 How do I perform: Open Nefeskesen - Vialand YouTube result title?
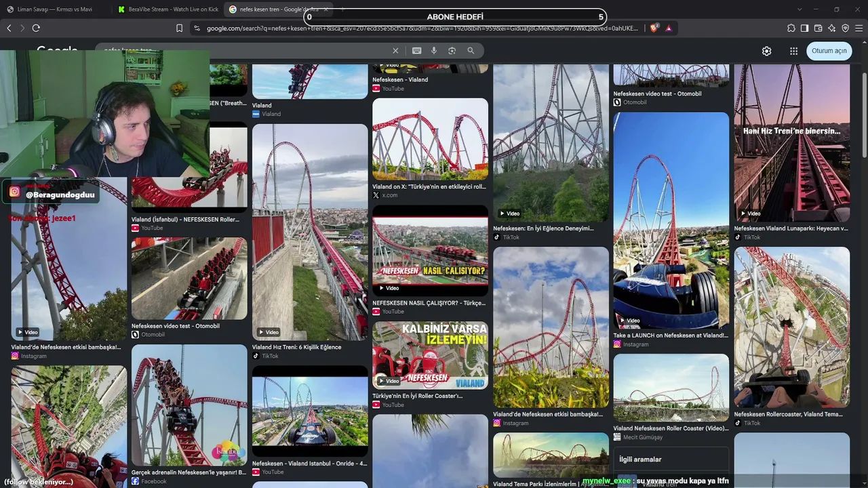click(400, 79)
